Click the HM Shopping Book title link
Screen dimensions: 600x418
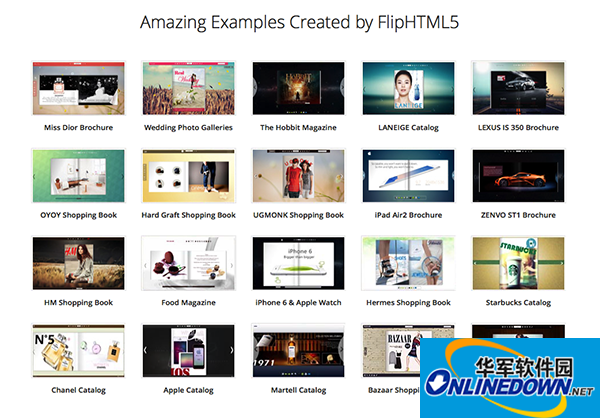point(78,303)
